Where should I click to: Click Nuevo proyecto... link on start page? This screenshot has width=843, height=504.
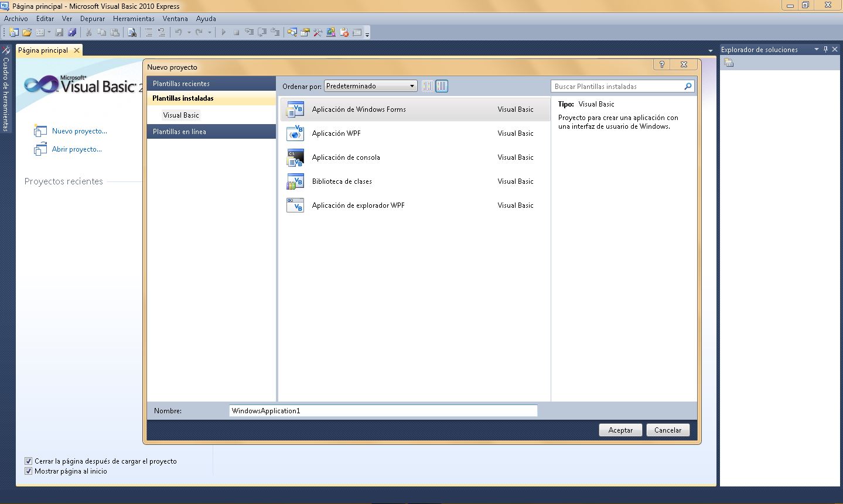pyautogui.click(x=80, y=131)
